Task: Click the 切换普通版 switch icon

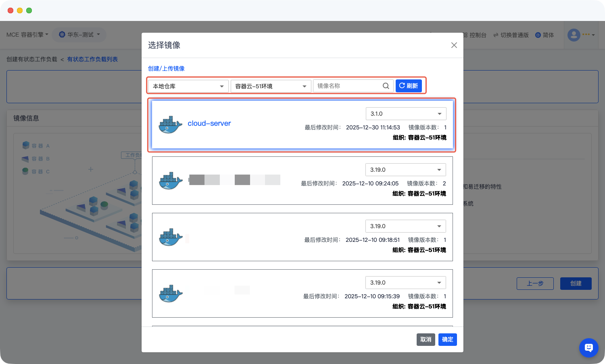Action: click(496, 35)
